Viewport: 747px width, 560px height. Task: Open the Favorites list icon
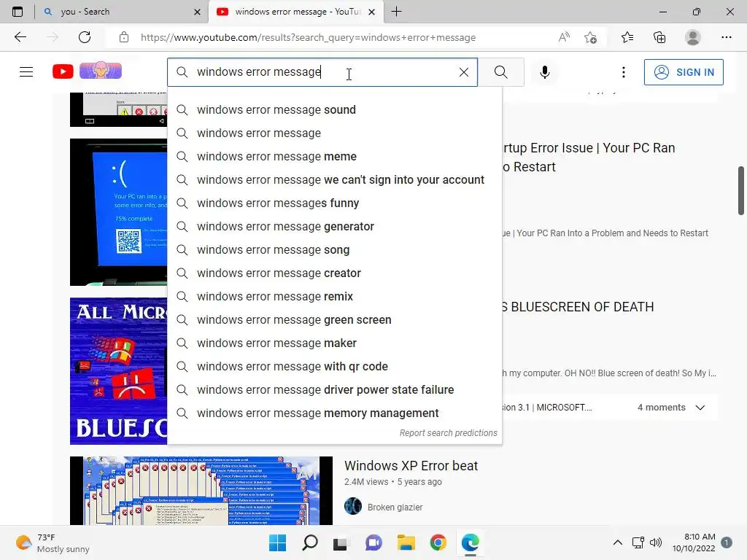(627, 37)
